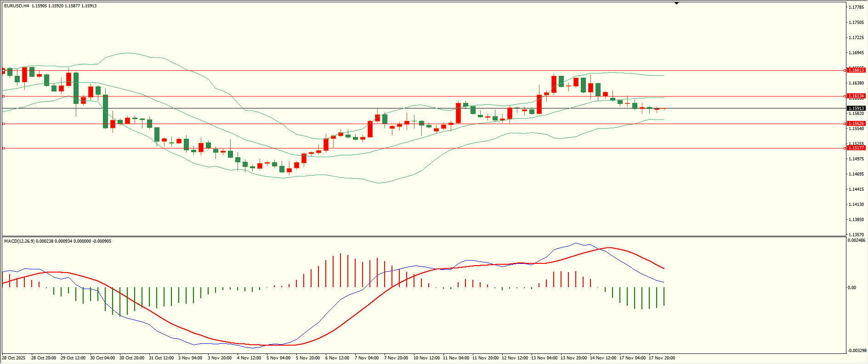Select the red 1.16613 price label
This screenshot has height=364, width=868.
point(856,70)
